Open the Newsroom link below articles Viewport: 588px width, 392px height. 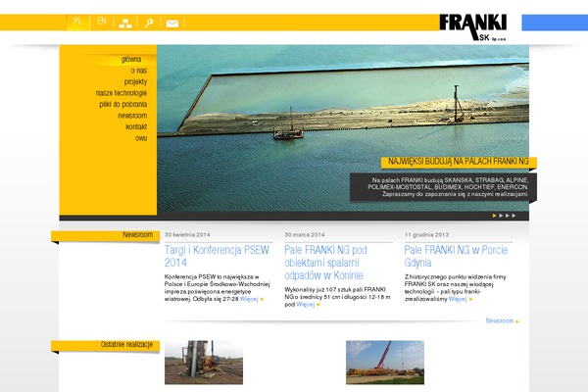502,321
